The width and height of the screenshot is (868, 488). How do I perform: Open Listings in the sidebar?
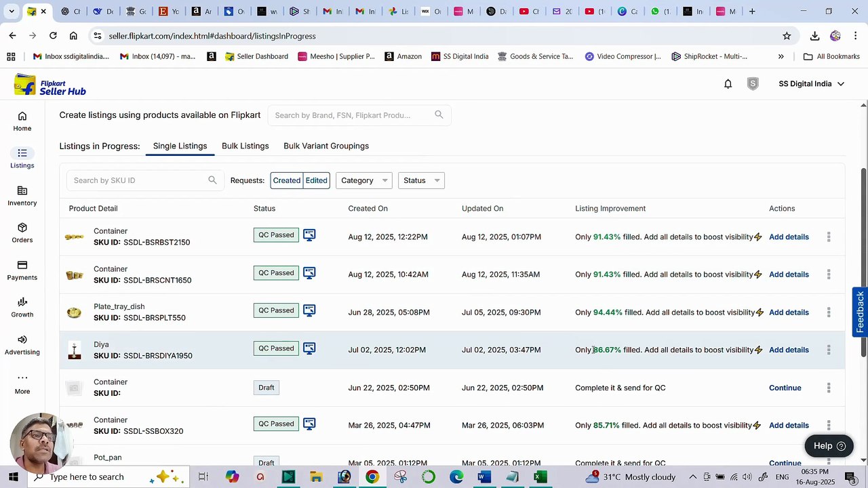point(22,159)
